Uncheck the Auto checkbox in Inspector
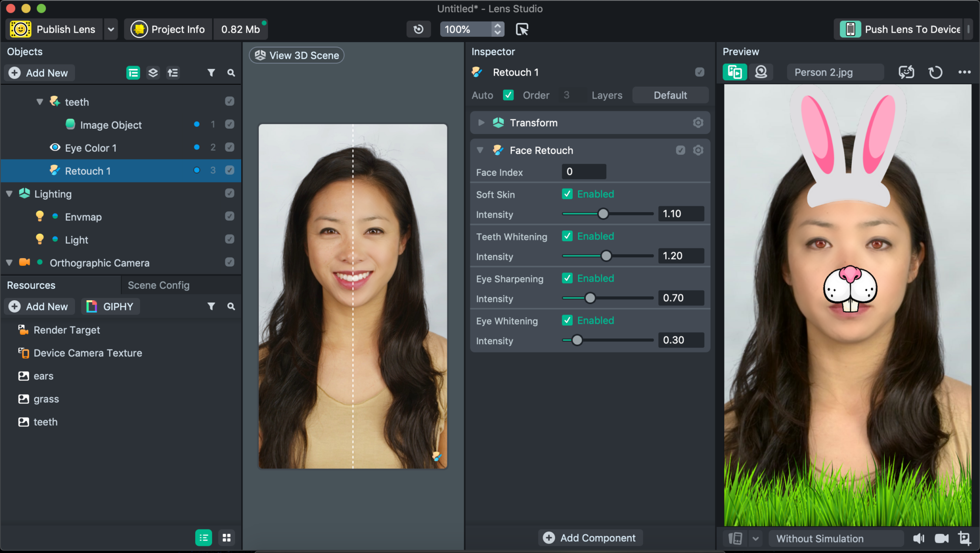The image size is (980, 553). pyautogui.click(x=509, y=95)
